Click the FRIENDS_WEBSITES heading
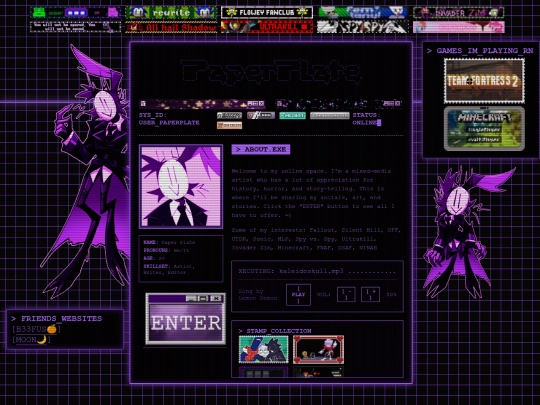 pos(56,319)
